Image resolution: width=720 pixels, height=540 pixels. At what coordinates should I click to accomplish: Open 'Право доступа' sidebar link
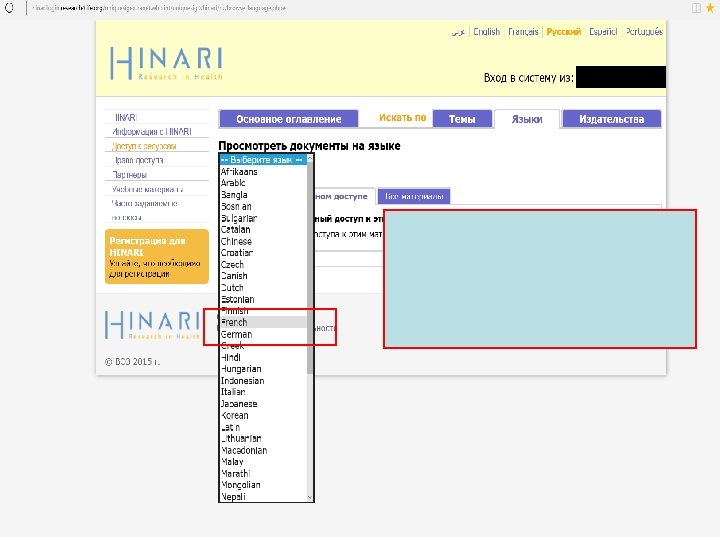[x=140, y=160]
